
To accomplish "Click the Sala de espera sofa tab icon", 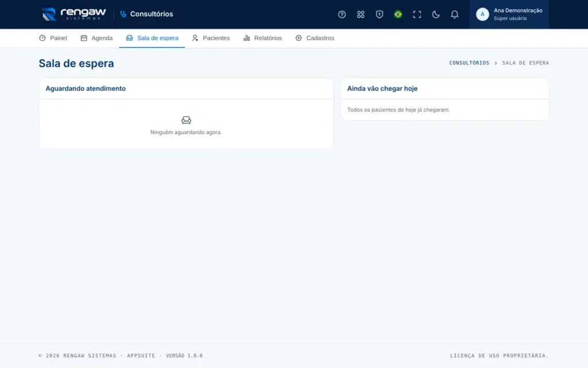I will pos(129,38).
